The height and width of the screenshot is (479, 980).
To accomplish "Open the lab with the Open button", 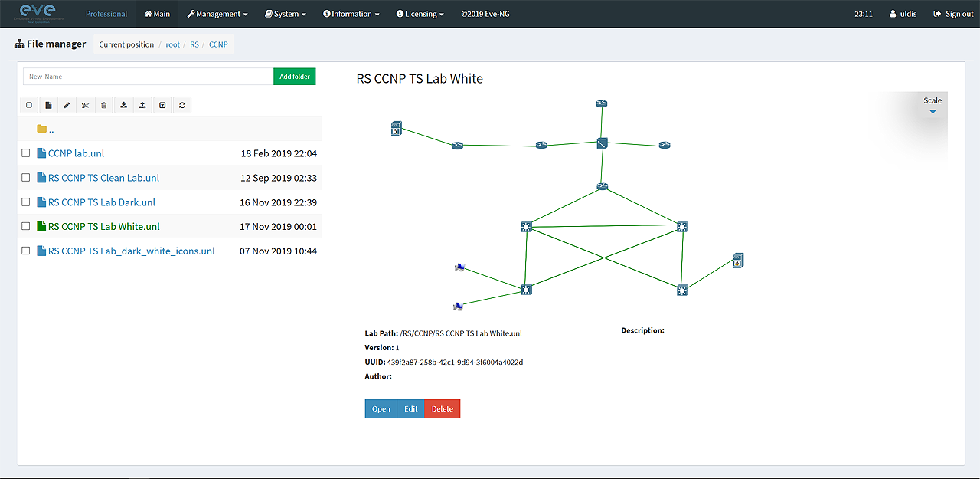I will (381, 408).
